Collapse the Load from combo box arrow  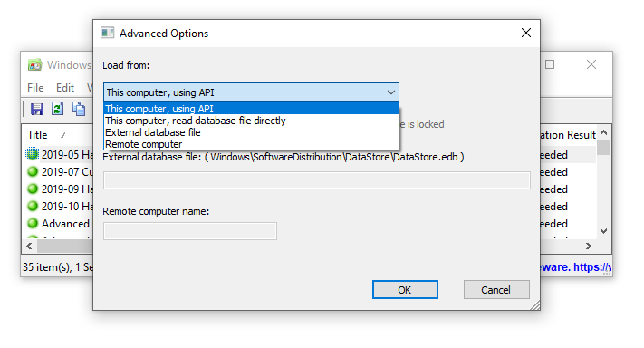click(391, 92)
